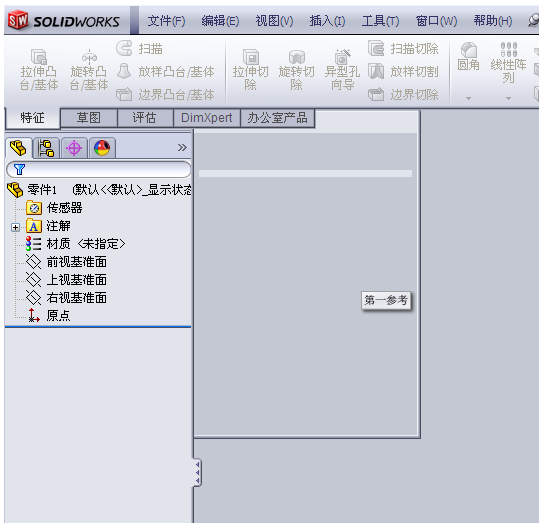Open the DisplayManager color sphere tab
539x523 pixels.
(x=102, y=148)
